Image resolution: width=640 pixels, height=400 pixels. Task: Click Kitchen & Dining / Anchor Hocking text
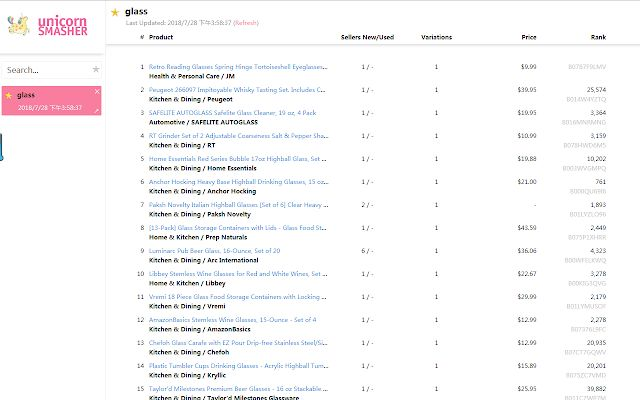202,191
